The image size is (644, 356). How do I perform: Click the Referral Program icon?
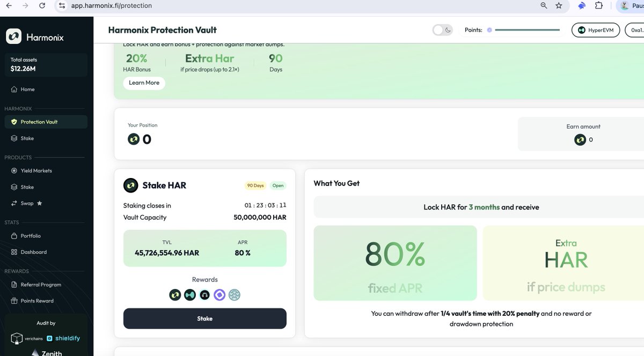[x=14, y=285]
